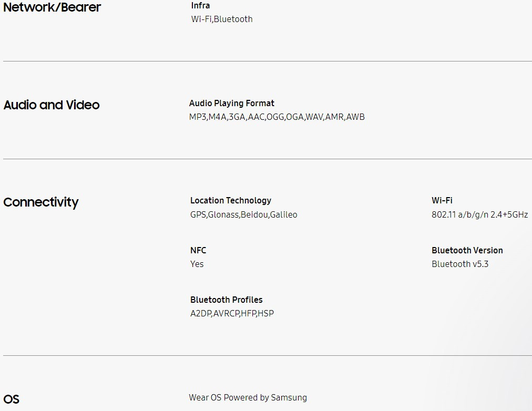
Task: Click the OS section heading
Action: 12,399
